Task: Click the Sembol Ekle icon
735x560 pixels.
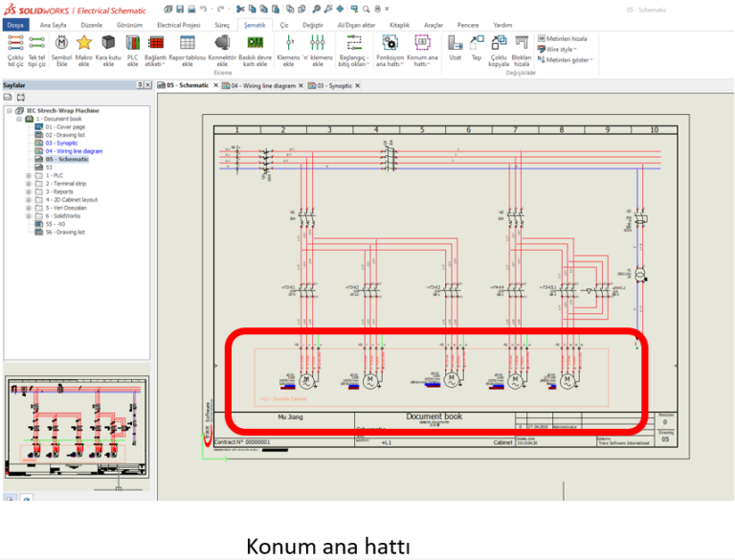Action: (x=61, y=48)
